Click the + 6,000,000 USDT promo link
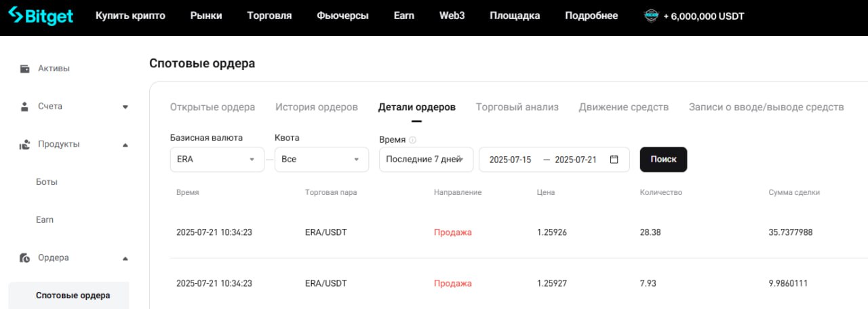The image size is (868, 309). tap(703, 16)
